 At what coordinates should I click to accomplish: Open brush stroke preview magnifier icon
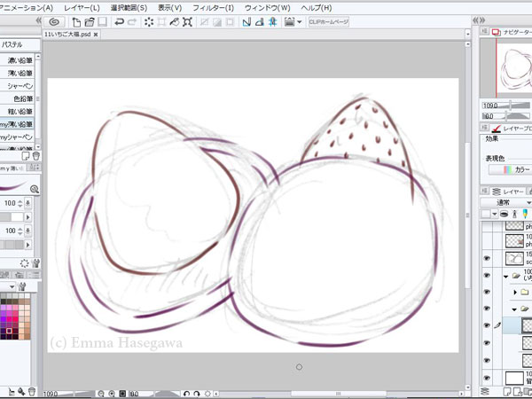click(x=34, y=189)
